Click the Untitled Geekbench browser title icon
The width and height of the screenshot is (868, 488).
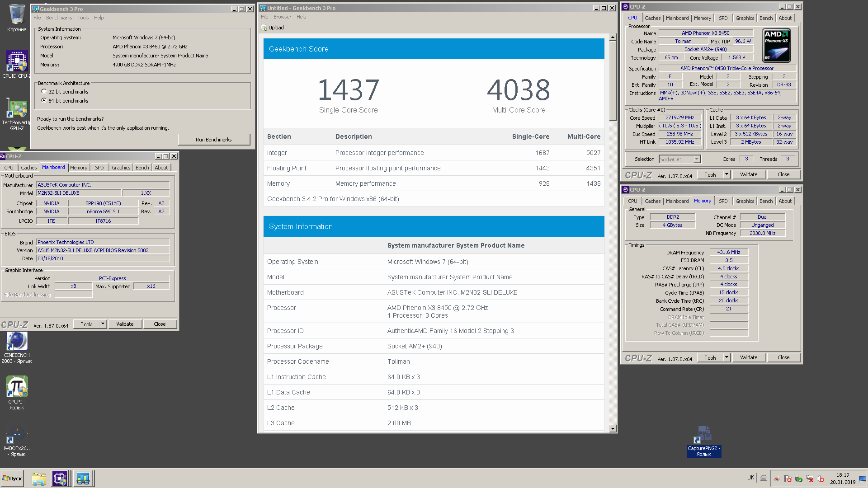[x=263, y=8]
